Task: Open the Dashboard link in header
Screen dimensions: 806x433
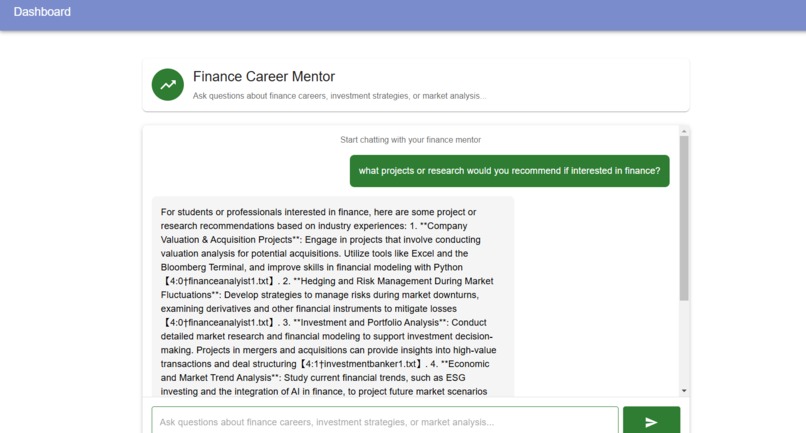Action: point(42,12)
